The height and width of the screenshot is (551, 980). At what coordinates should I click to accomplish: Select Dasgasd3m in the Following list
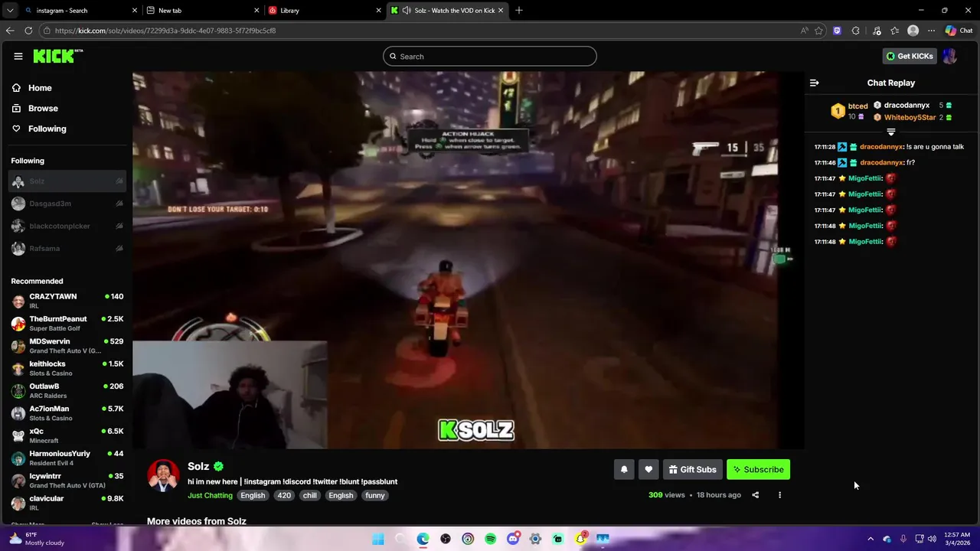tap(67, 204)
